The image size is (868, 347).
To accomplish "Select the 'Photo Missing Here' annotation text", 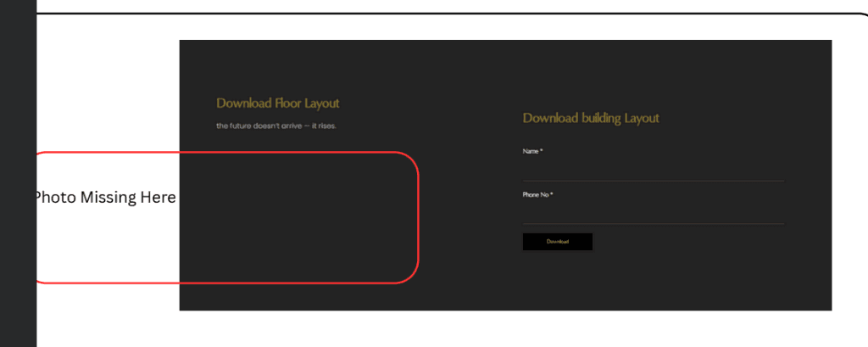I will [x=105, y=198].
